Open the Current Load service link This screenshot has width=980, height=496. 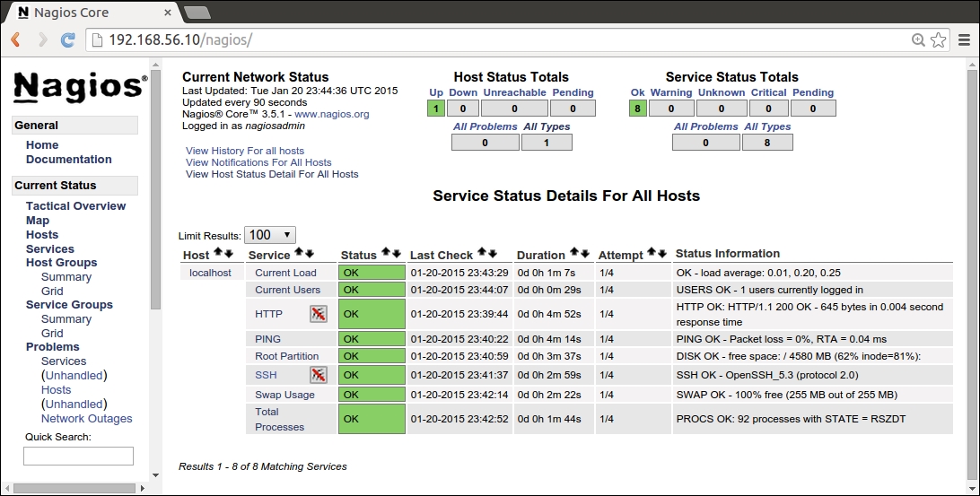click(x=285, y=273)
